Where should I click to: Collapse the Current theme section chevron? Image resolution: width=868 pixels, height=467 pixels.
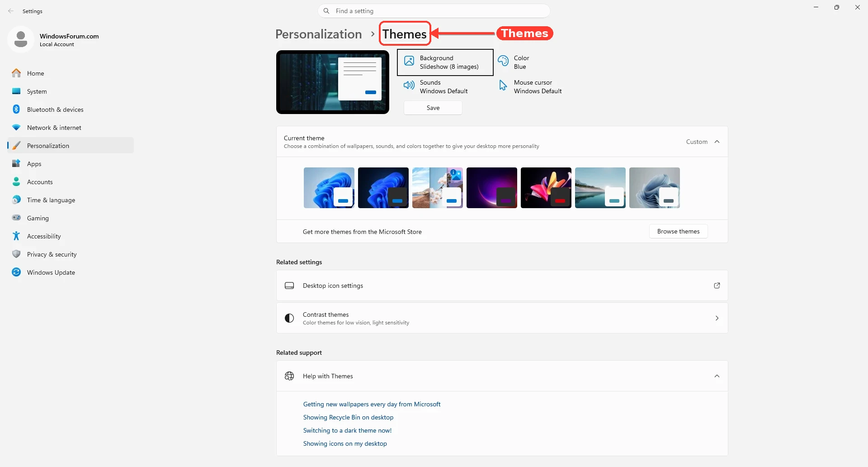point(717,142)
